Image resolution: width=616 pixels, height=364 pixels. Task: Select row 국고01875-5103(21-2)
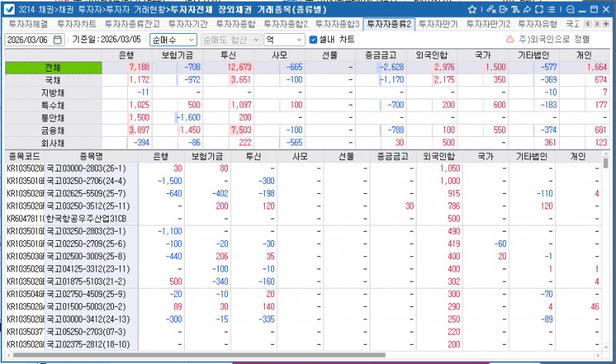click(x=303, y=282)
